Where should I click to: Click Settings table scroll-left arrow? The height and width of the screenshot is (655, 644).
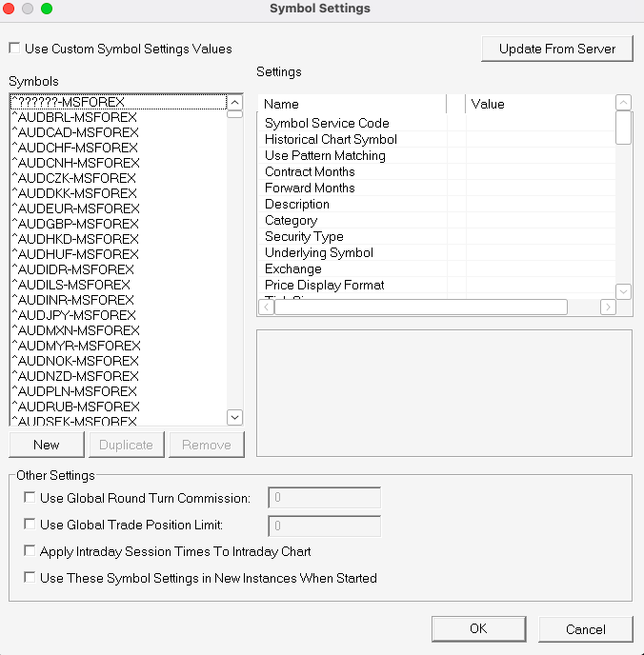pyautogui.click(x=266, y=308)
